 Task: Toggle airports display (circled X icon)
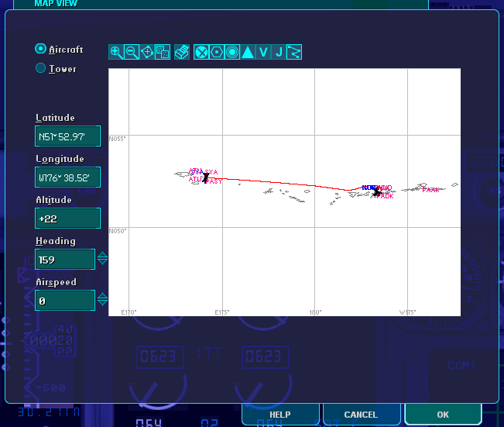pyautogui.click(x=201, y=52)
